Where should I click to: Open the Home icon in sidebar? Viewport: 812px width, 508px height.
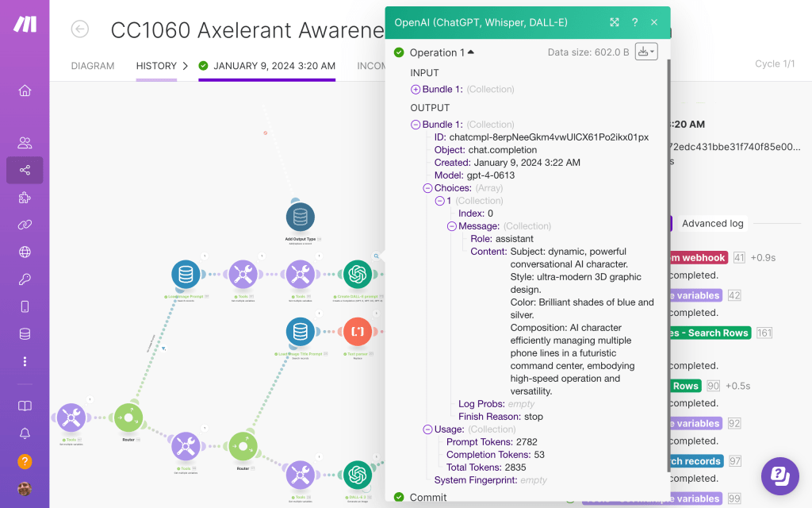[25, 90]
